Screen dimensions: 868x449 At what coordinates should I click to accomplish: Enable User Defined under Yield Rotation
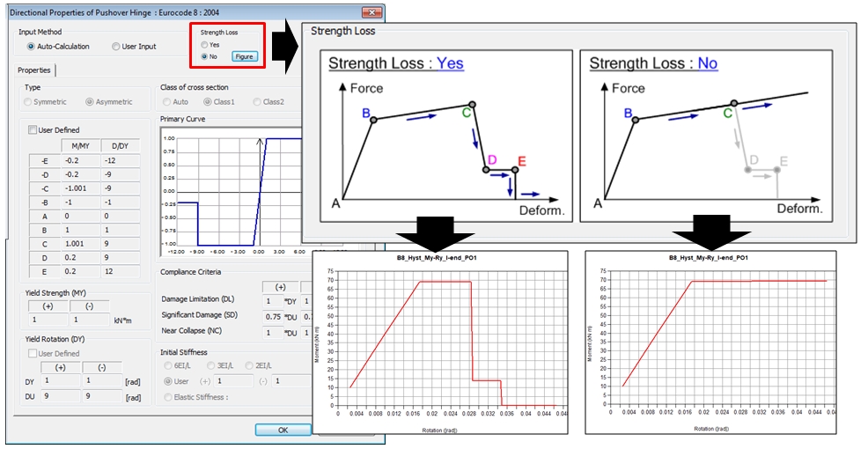(x=33, y=353)
